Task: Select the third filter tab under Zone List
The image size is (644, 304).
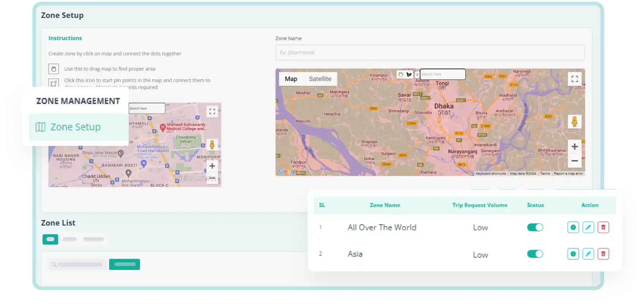Action: pyautogui.click(x=93, y=239)
